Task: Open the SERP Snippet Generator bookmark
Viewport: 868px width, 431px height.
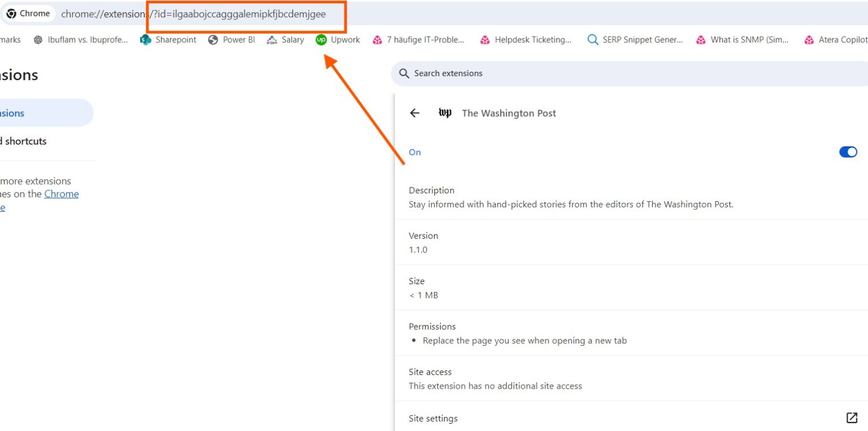Action: tap(634, 40)
